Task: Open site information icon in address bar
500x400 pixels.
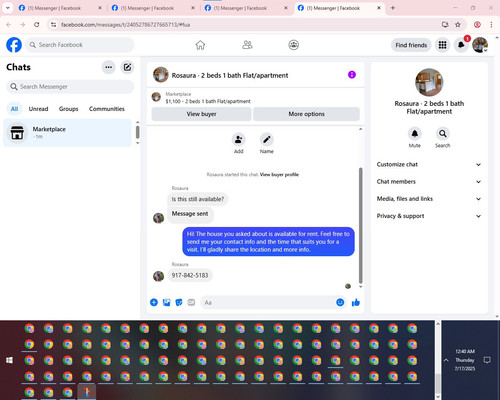Action: (53, 25)
